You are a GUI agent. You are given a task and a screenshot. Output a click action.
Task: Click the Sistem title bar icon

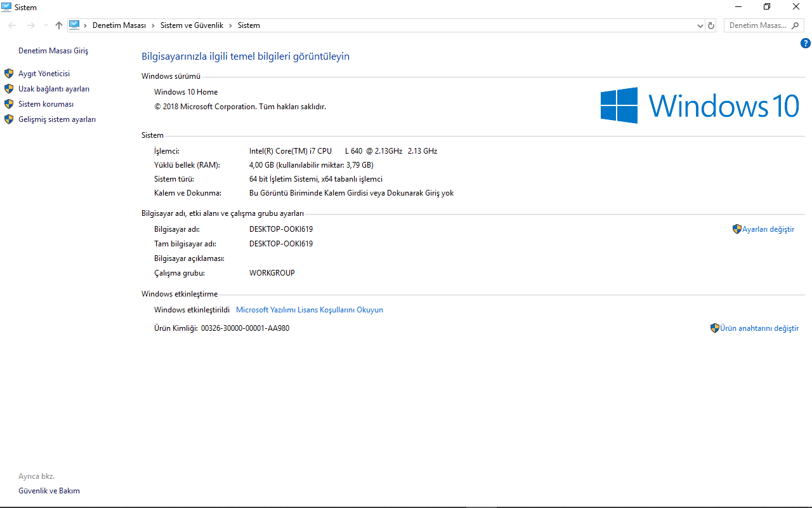(x=6, y=7)
